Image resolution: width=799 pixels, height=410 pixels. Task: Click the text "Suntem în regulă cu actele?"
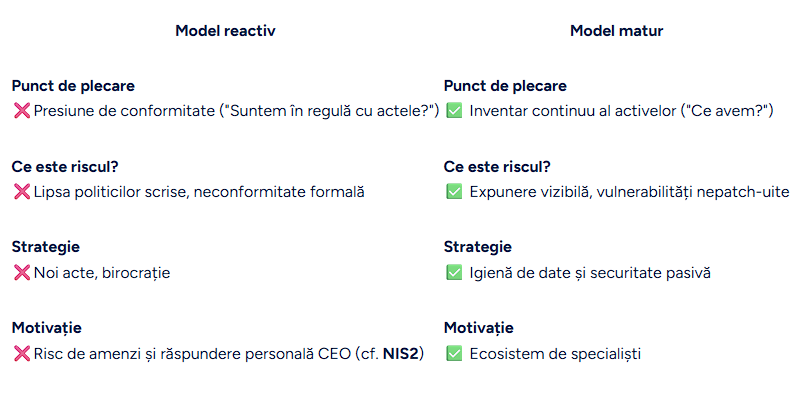[330, 112]
